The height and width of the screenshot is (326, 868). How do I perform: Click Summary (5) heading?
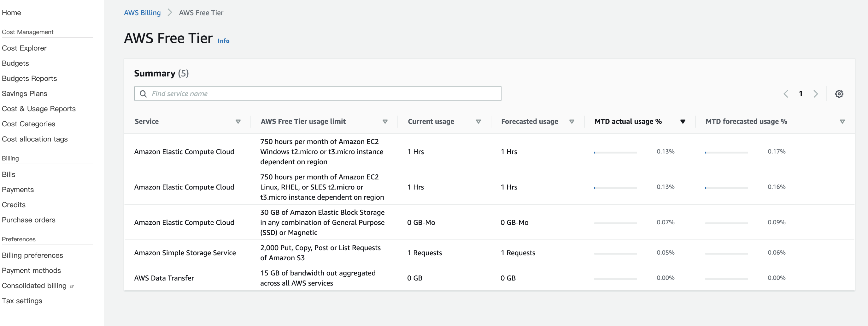[161, 74]
